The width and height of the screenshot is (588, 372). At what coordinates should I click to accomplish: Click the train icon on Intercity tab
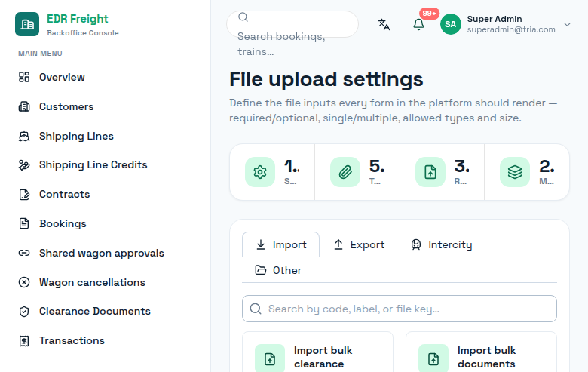click(416, 244)
